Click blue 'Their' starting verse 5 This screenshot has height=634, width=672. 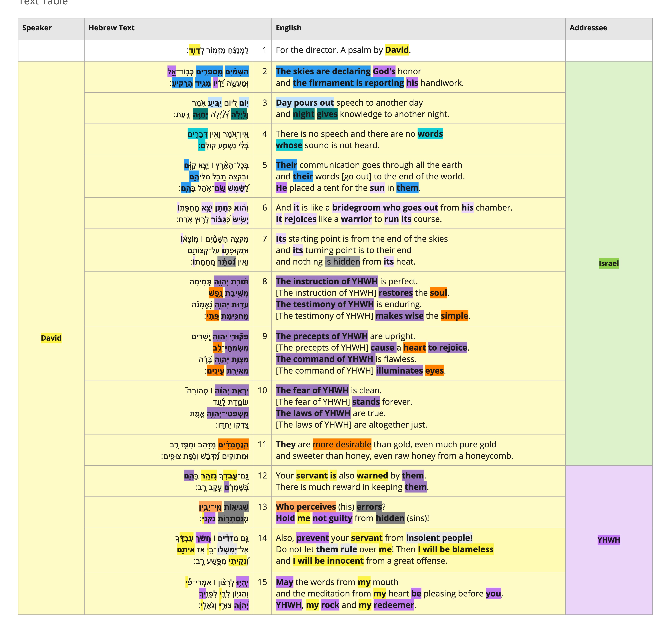click(286, 165)
